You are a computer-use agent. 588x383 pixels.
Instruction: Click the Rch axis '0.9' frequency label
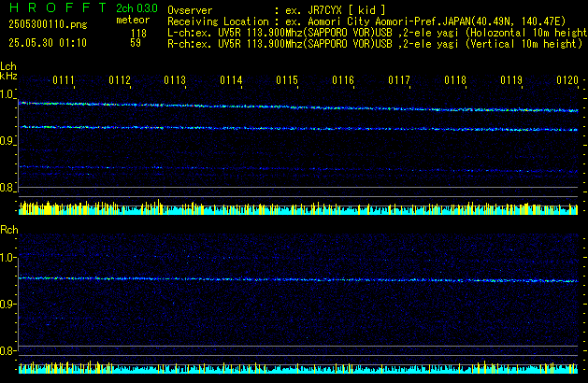(x=7, y=304)
